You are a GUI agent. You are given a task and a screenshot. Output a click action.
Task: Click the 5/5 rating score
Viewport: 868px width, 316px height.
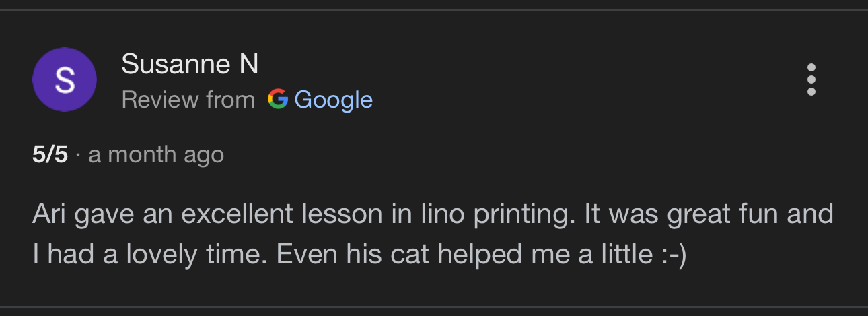tap(50, 155)
